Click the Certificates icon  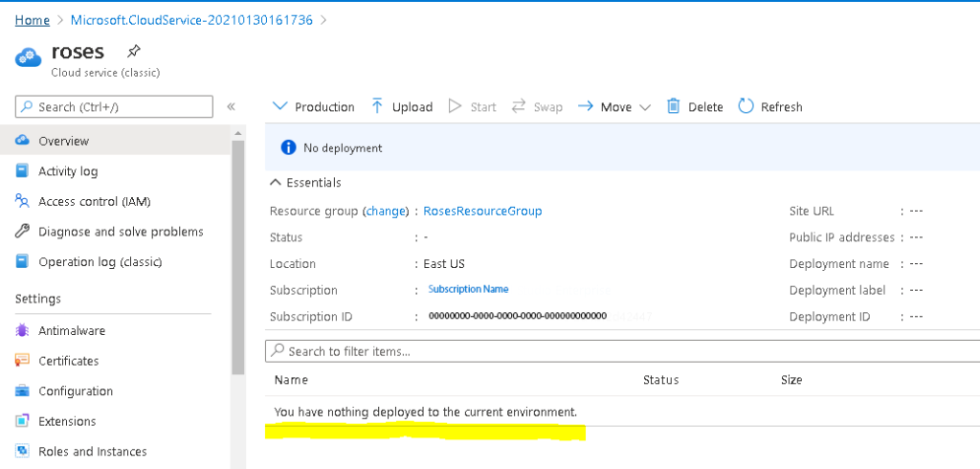pyautogui.click(x=23, y=360)
